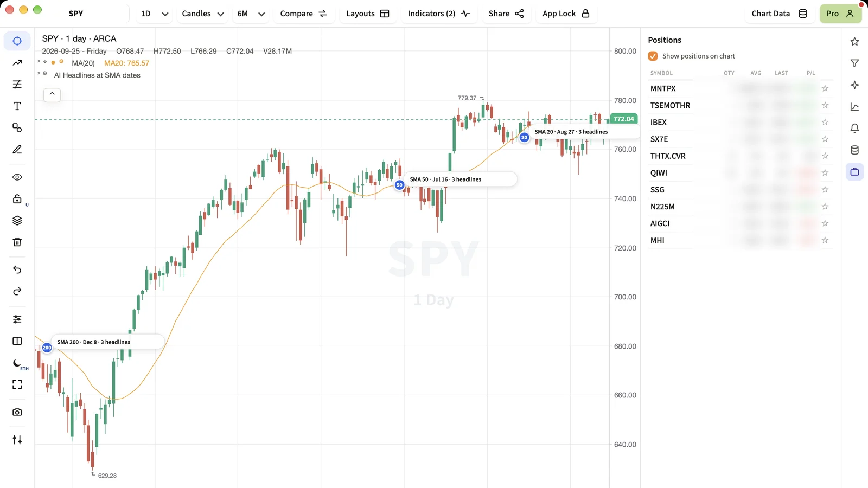This screenshot has width=868, height=488.
Task: Open Chart Data panel
Action: pyautogui.click(x=780, y=14)
